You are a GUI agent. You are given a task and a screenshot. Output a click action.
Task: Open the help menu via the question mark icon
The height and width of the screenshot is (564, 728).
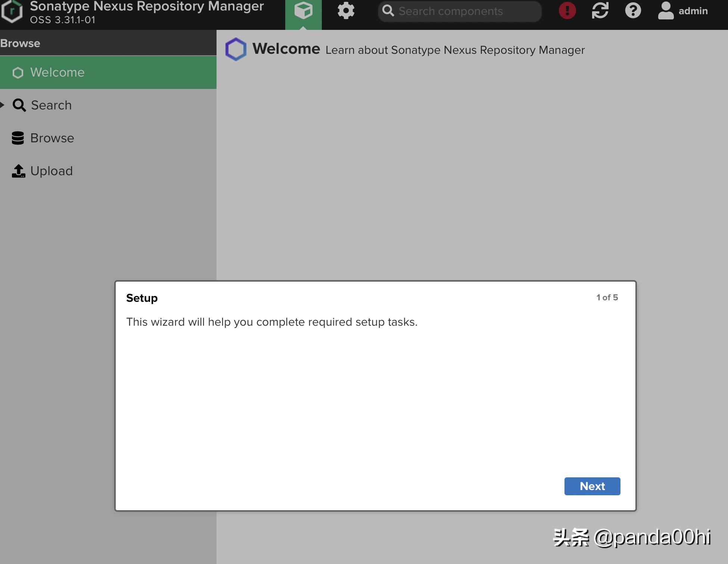(x=633, y=11)
